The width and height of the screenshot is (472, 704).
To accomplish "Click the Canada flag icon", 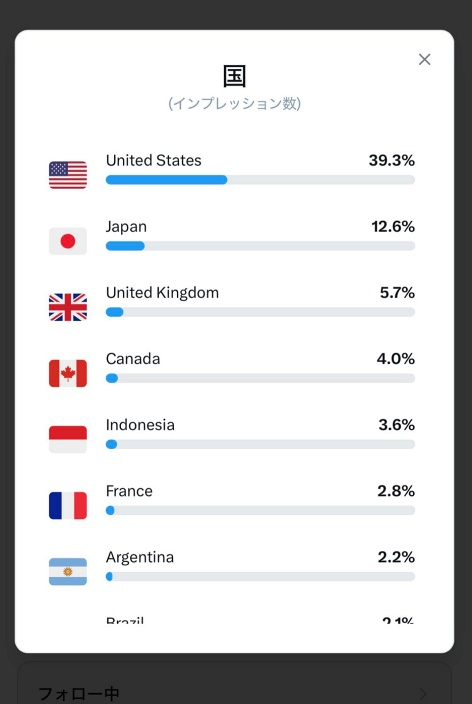I will coord(68,373).
